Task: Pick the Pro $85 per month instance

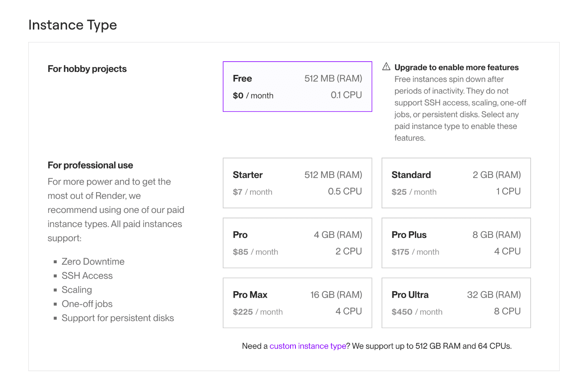Action: [x=297, y=243]
